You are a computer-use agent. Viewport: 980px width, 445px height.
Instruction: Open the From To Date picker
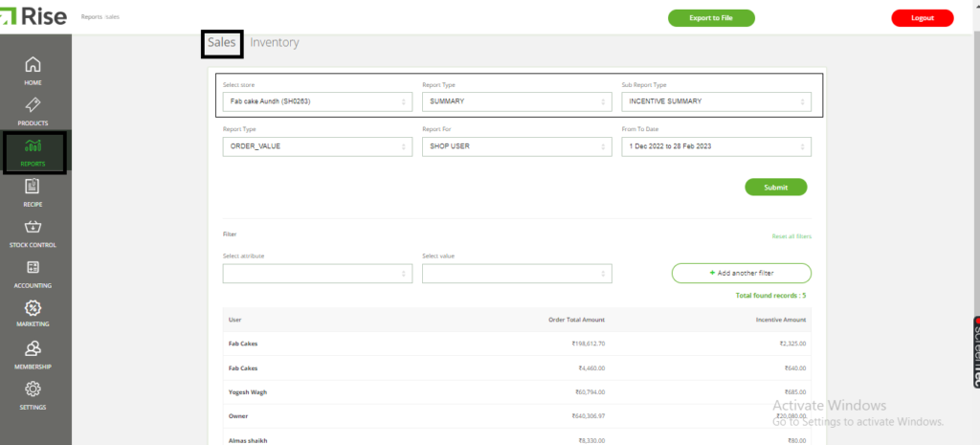click(x=716, y=146)
